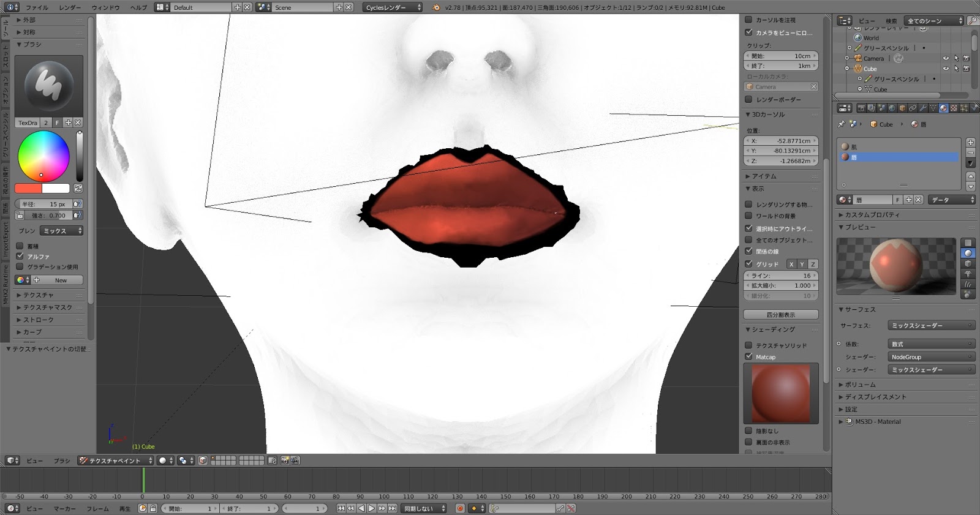The height and width of the screenshot is (515, 980).
Task: Open the マーカー menu in timeline
Action: pos(64,508)
